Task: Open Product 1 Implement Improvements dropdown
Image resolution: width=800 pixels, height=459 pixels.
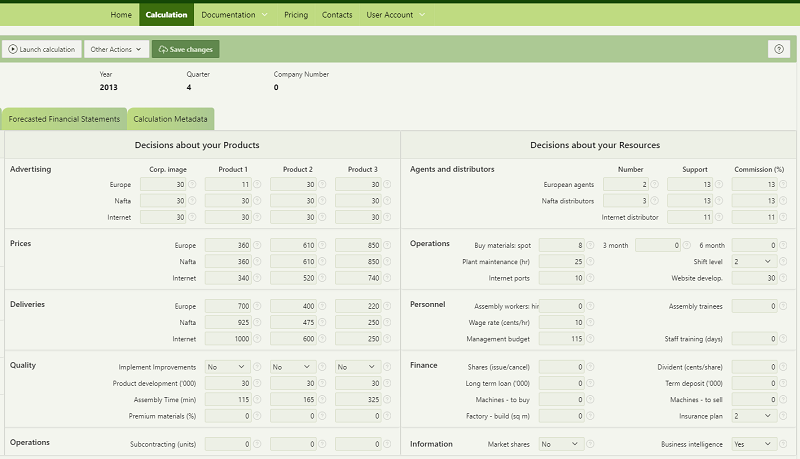Action: coord(228,367)
